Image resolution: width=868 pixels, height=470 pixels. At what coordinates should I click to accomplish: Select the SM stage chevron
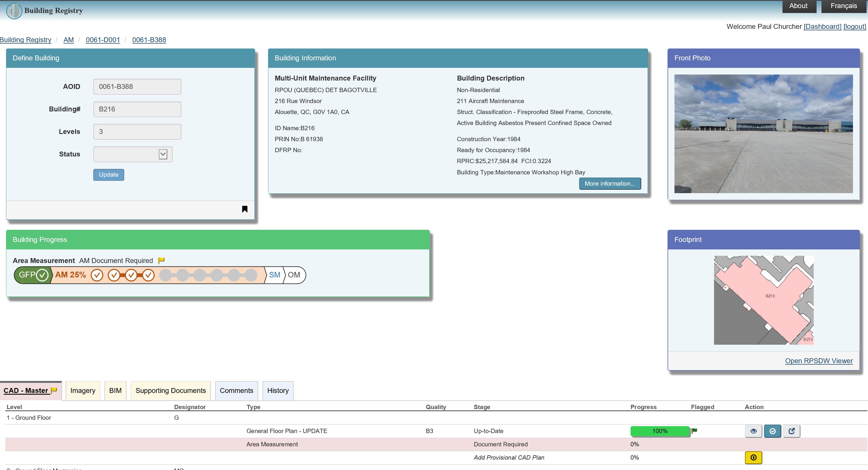tap(274, 275)
